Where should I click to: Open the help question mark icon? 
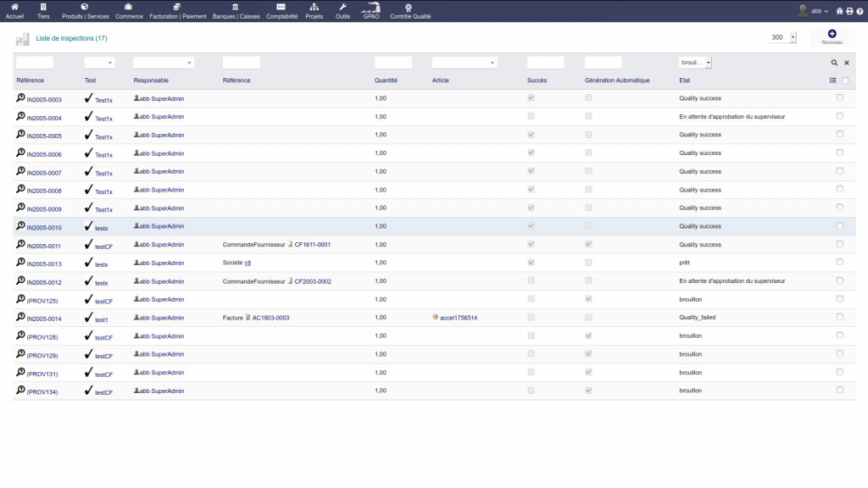pos(860,11)
